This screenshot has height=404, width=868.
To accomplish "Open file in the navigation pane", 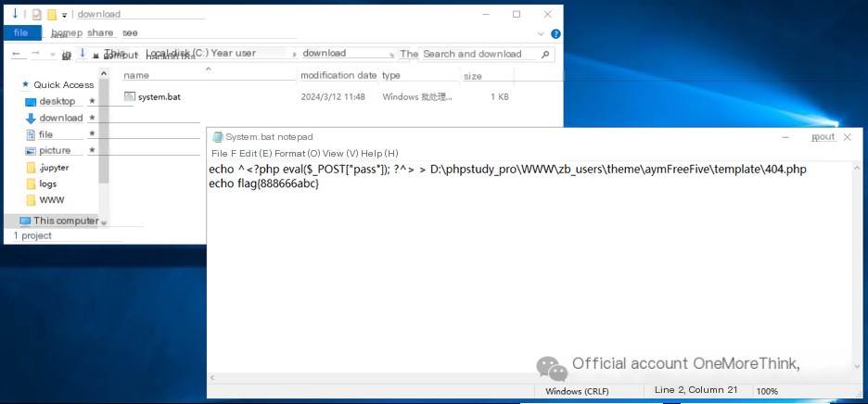I will pos(46,134).
